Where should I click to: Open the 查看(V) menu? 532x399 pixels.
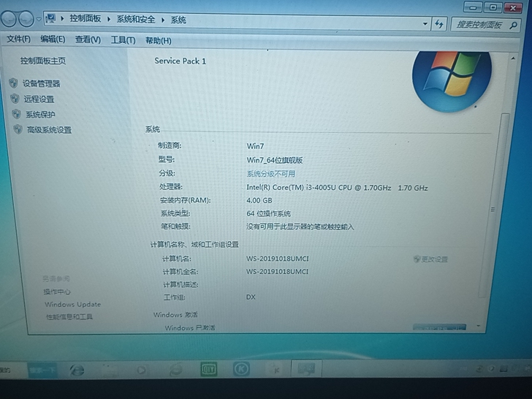[88, 40]
